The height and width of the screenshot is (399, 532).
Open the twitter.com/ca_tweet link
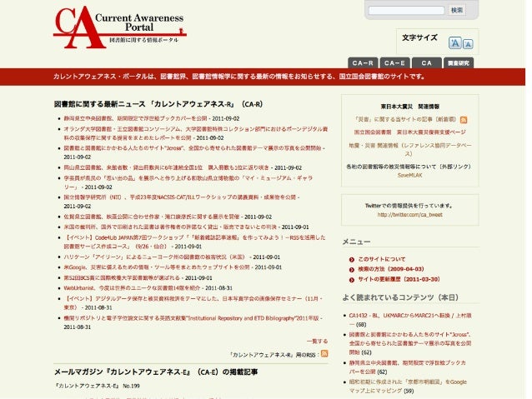tap(410, 215)
